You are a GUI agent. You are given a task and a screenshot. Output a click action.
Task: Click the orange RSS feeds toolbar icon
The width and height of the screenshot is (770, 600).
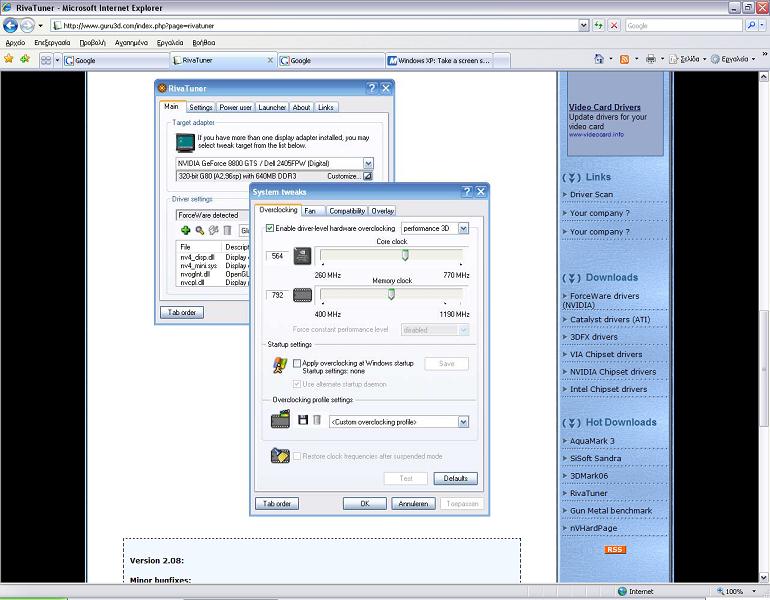pyautogui.click(x=624, y=59)
